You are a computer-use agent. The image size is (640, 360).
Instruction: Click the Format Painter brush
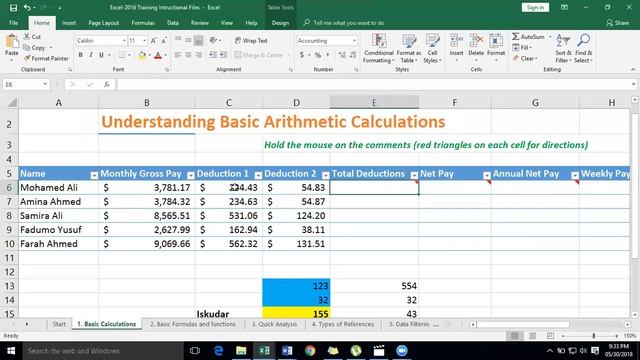(27, 58)
